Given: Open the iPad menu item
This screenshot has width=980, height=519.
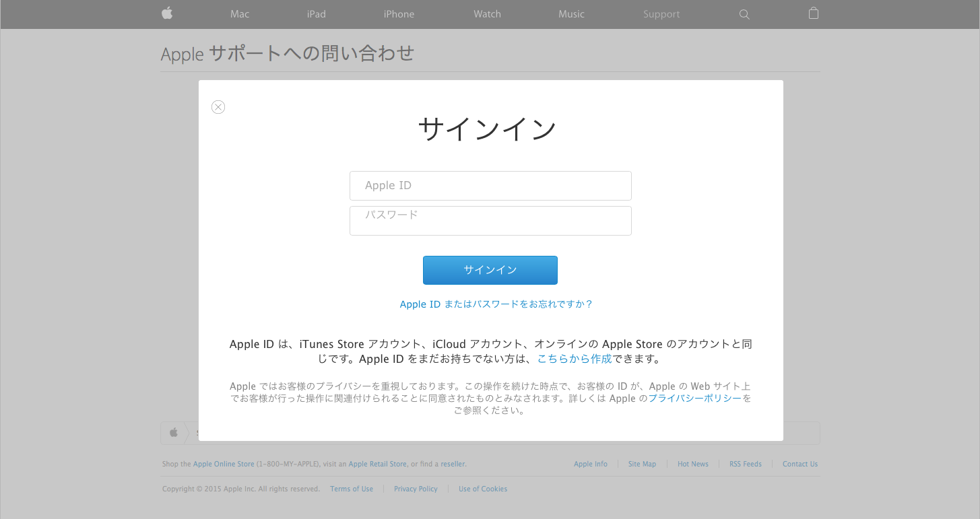Looking at the screenshot, I should (x=317, y=14).
